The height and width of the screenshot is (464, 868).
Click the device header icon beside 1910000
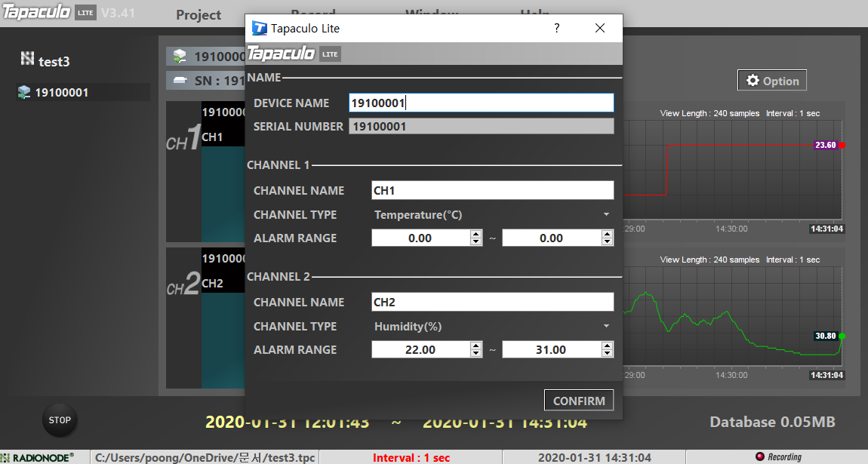[x=180, y=56]
